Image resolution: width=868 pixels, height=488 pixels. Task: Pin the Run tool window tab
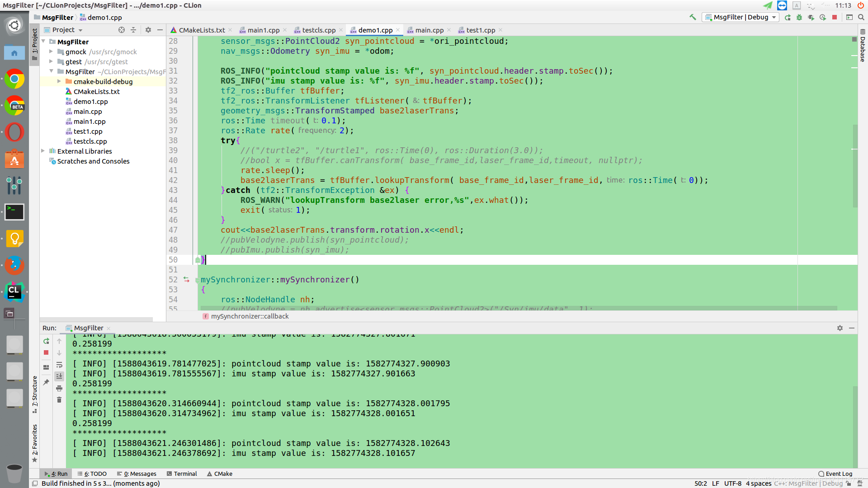[x=46, y=382]
